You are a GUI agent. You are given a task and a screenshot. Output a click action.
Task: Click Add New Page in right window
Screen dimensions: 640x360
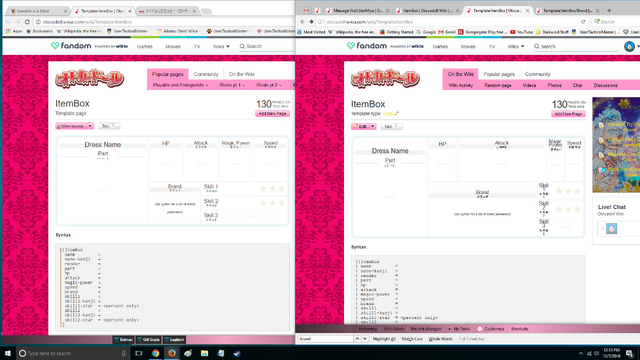[568, 114]
